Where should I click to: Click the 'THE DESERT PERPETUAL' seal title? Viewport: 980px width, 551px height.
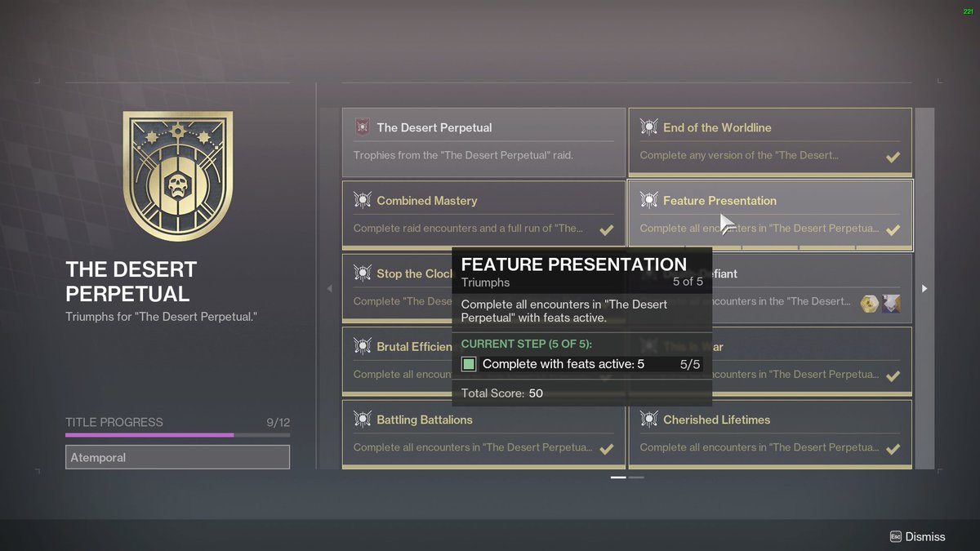point(131,282)
